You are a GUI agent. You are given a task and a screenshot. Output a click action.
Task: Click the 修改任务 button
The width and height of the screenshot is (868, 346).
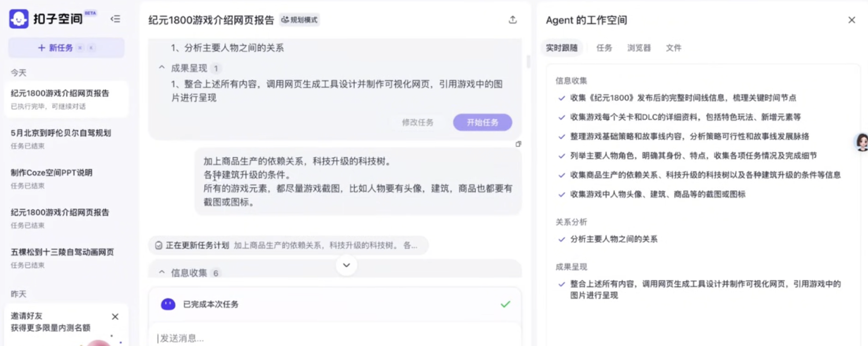[418, 123]
